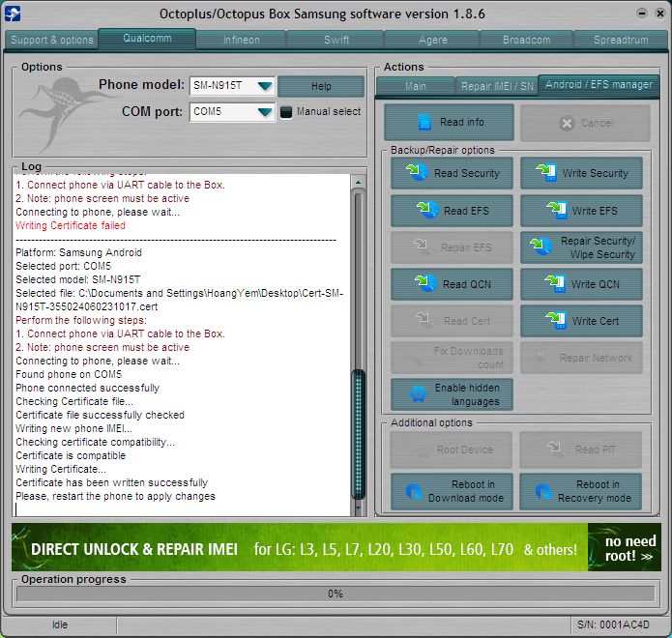Image resolution: width=672 pixels, height=638 pixels.
Task: Click the Read QCN arrow icon
Action: pos(426,283)
